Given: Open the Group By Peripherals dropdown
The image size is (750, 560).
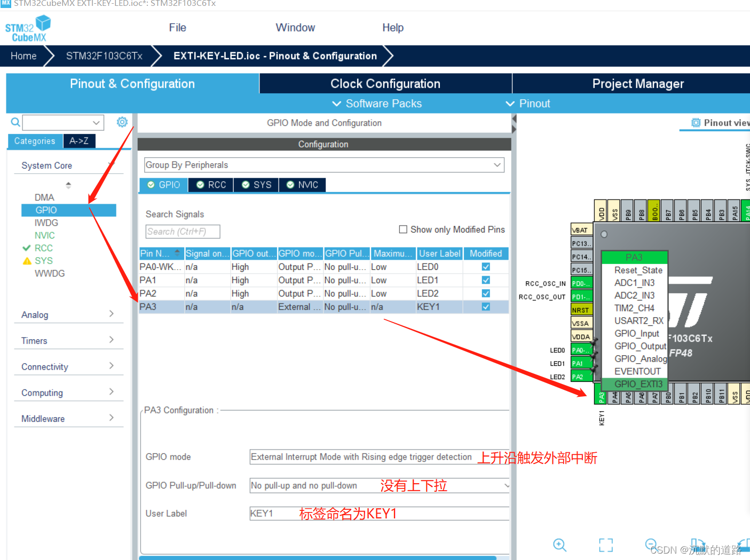Looking at the screenshot, I should (324, 165).
